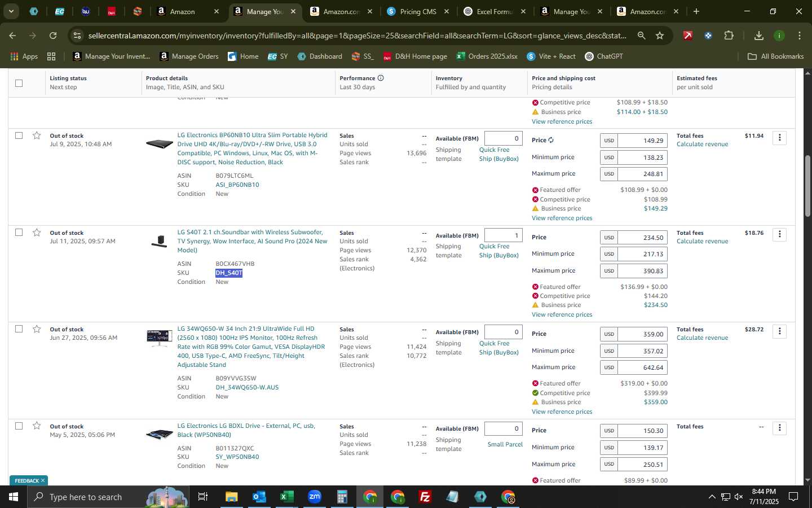Check the WP50NB40 BDXL Drive row checkbox
The width and height of the screenshot is (812, 508).
(x=19, y=426)
